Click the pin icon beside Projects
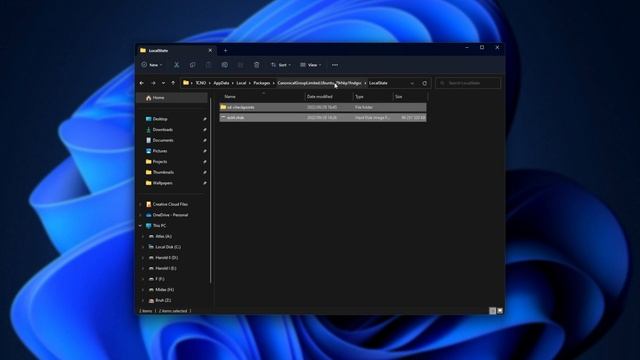 [204, 162]
